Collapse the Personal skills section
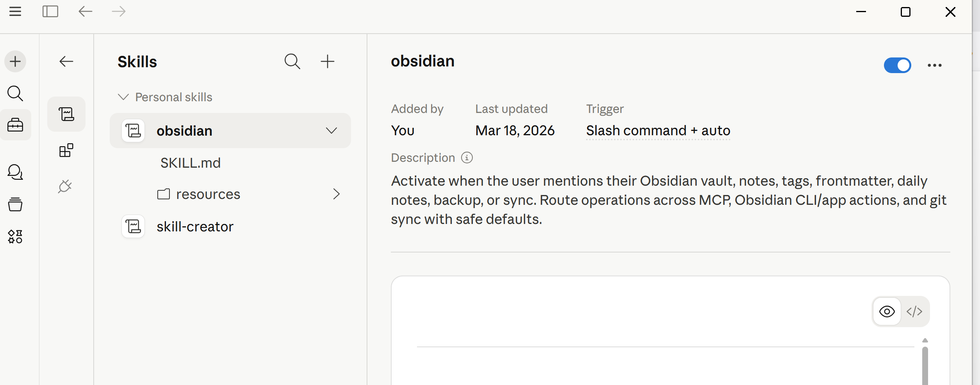This screenshot has width=980, height=385. 123,97
